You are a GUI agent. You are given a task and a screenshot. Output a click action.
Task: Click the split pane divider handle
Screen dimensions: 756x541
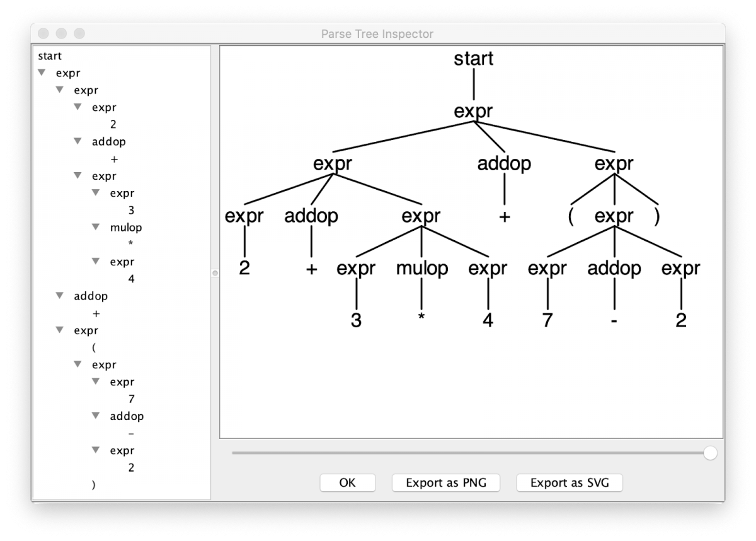tap(215, 273)
